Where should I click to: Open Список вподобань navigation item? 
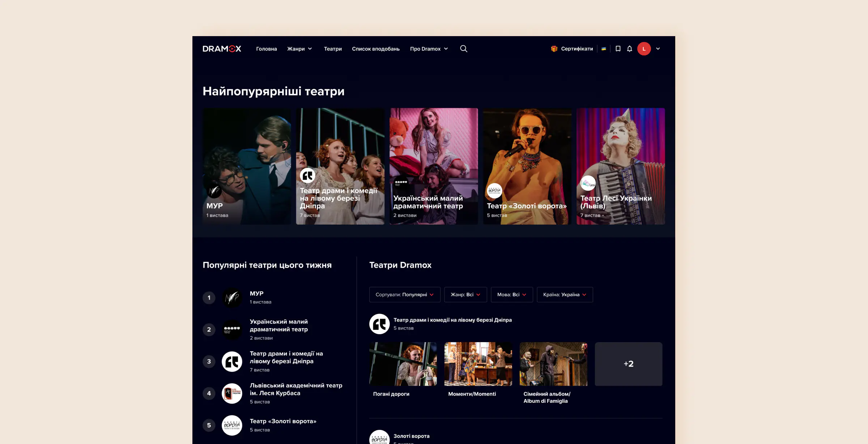(x=376, y=49)
